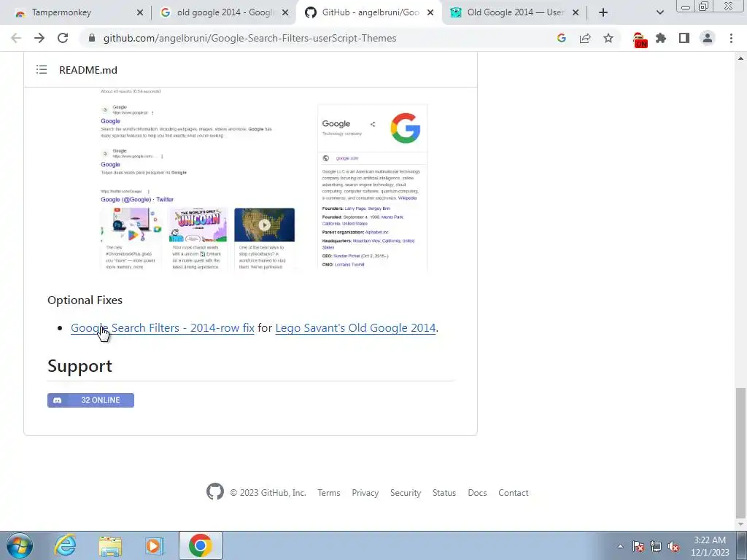Image resolution: width=747 pixels, height=560 pixels.
Task: Click the network tray icon
Action: [x=656, y=546]
